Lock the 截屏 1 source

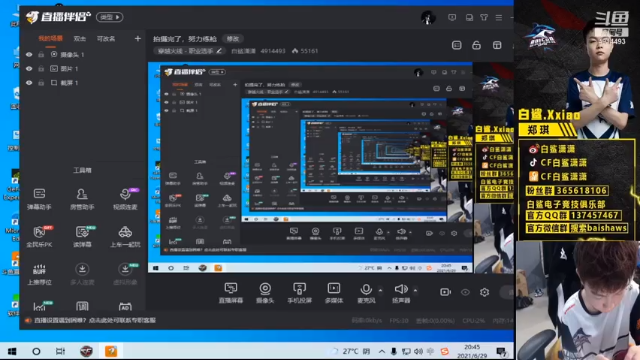[x=41, y=83]
